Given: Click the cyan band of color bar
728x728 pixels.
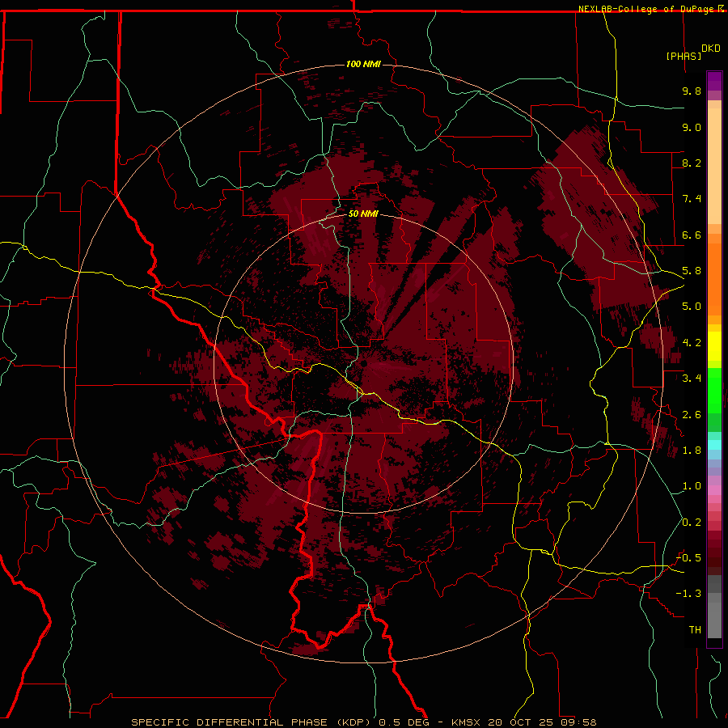Looking at the screenshot, I should [x=714, y=445].
